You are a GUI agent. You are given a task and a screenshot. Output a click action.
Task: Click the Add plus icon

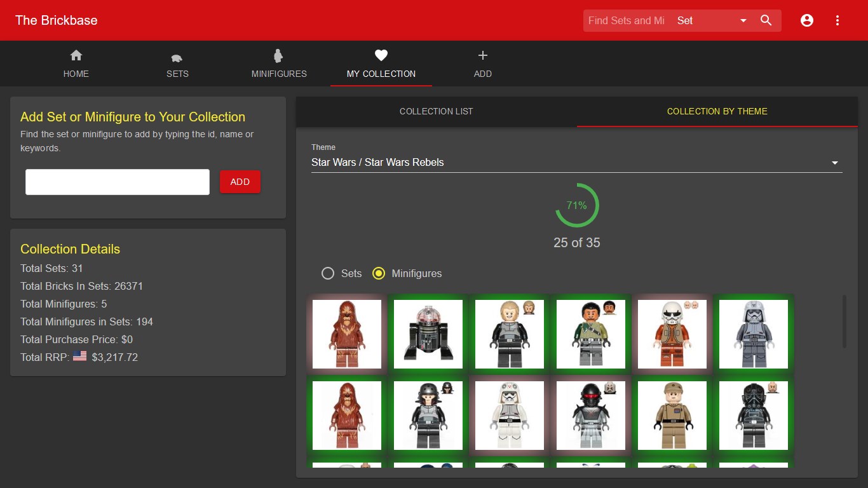pos(483,55)
